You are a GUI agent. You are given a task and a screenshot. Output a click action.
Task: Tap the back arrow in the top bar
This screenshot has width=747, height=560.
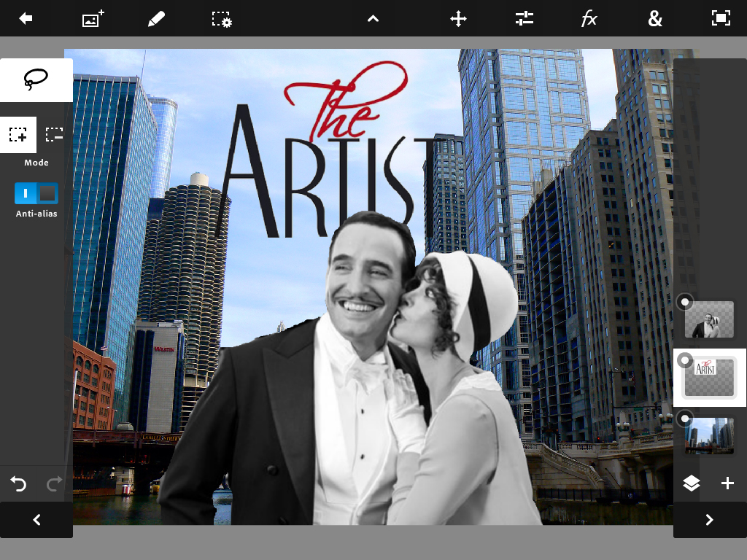point(26,18)
